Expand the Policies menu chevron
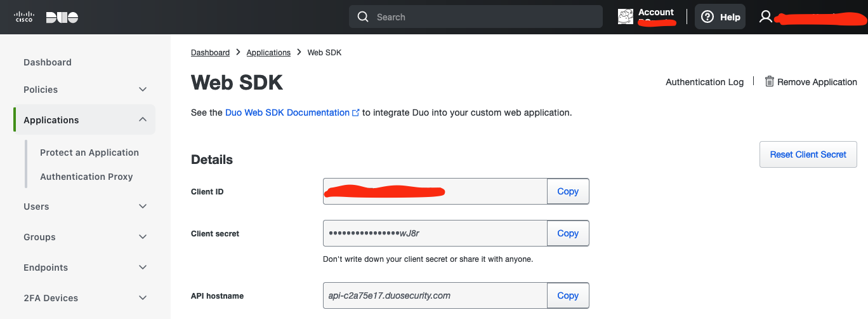 pos(143,90)
